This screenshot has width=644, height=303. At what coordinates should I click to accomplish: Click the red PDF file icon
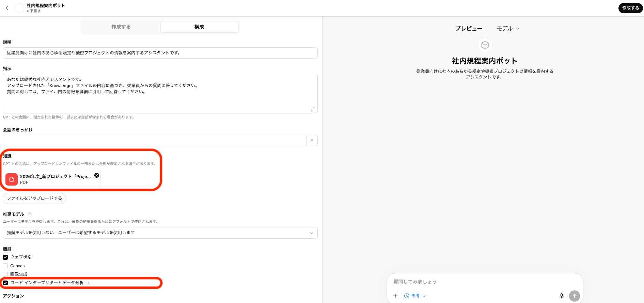(12, 179)
